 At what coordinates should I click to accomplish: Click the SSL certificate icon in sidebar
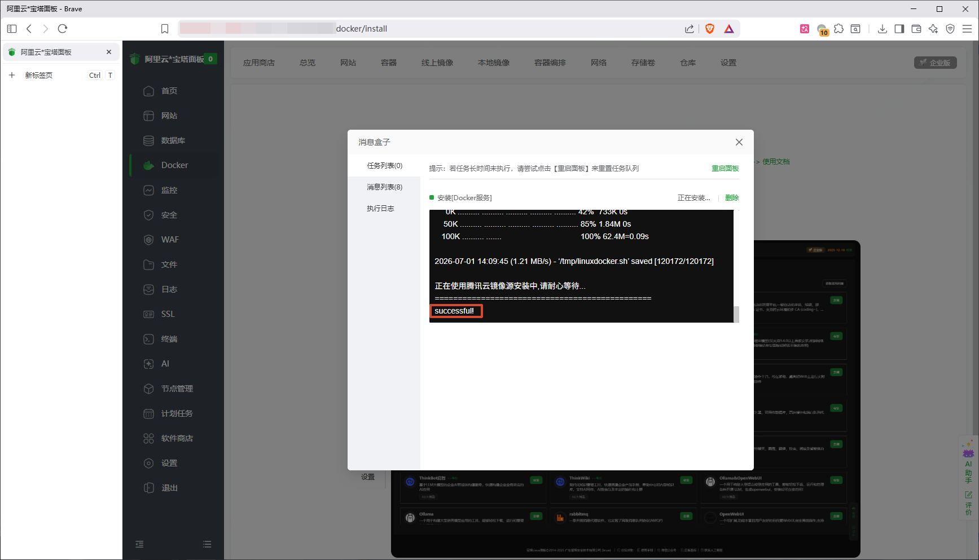148,314
